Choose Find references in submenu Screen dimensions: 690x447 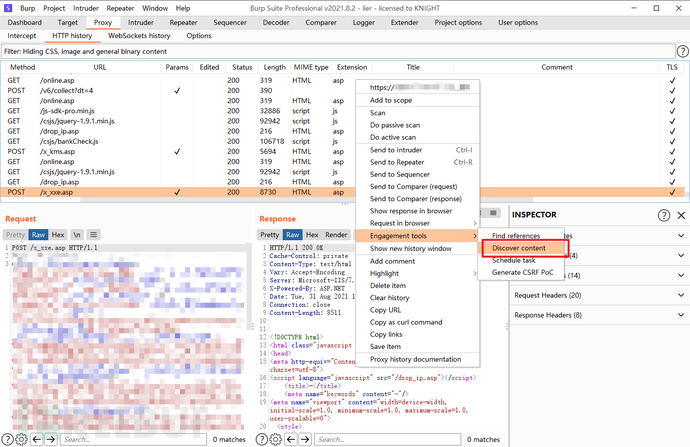(516, 236)
